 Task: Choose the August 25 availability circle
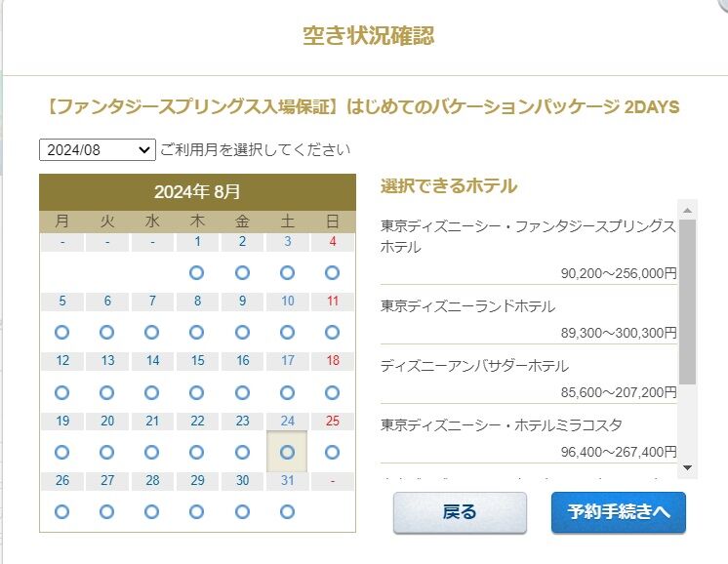pyautogui.click(x=332, y=453)
